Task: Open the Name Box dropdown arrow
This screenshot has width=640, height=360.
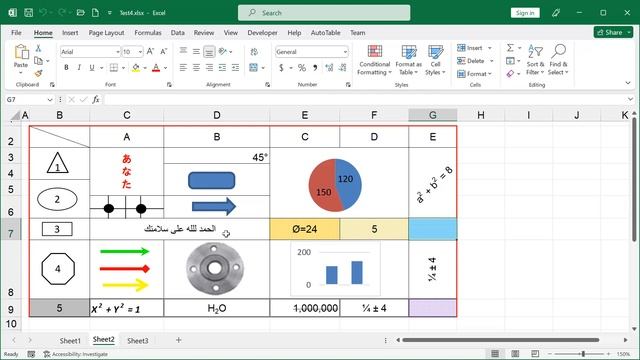Action: tap(50, 100)
